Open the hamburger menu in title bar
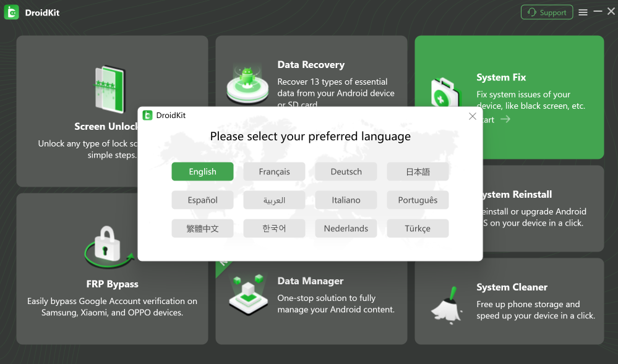Image resolution: width=618 pixels, height=364 pixels. pos(583,12)
